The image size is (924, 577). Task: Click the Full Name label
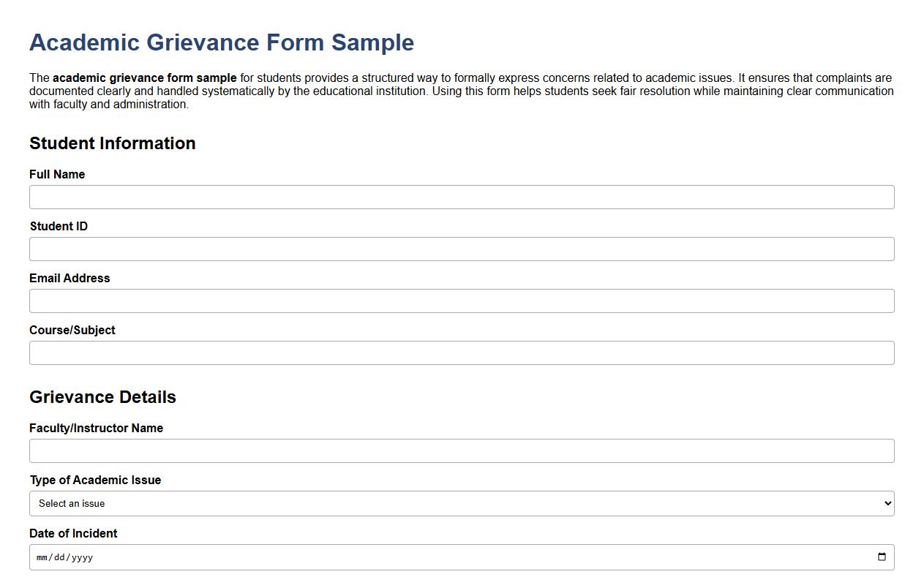point(56,174)
